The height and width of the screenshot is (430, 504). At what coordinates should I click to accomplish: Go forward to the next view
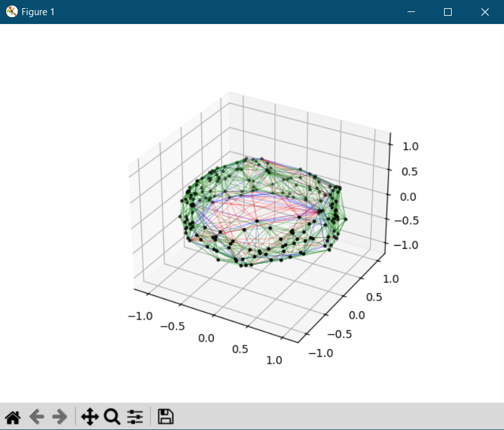pyautogui.click(x=60, y=417)
